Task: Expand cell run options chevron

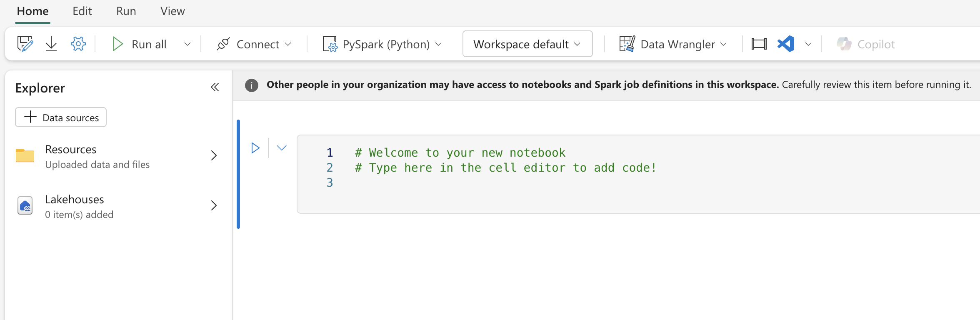Action: (282, 148)
